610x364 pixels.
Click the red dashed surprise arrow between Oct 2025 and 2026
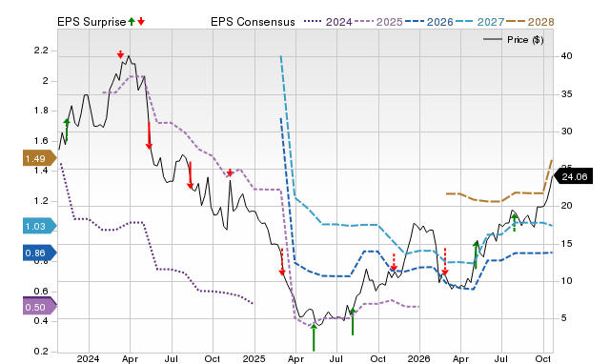pos(394,262)
